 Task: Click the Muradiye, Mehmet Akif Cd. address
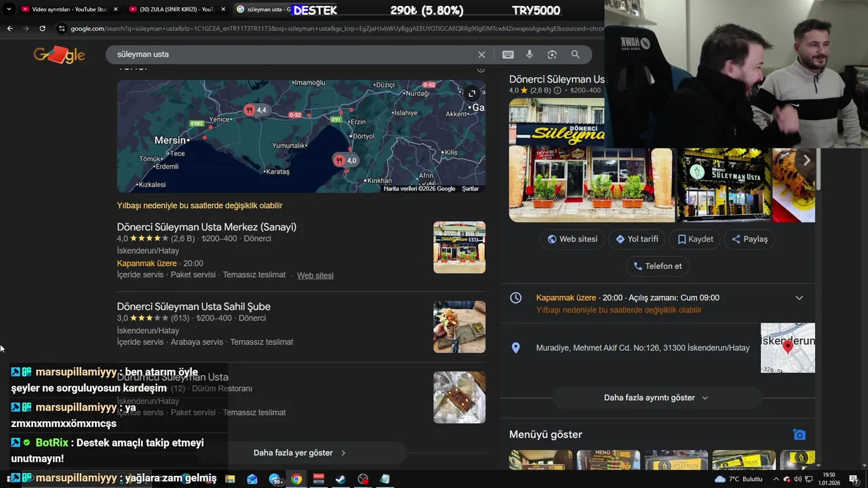642,348
